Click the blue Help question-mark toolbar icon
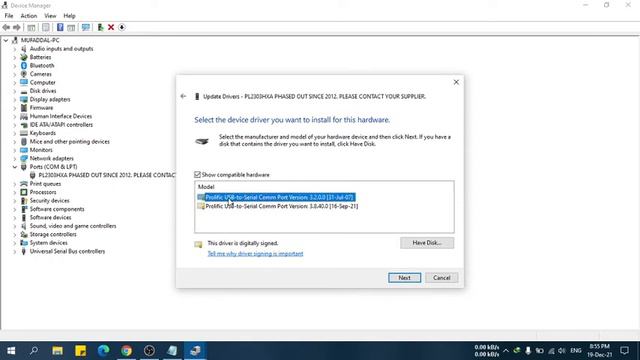Image resolution: width=640 pixels, height=360 pixels. click(60, 27)
